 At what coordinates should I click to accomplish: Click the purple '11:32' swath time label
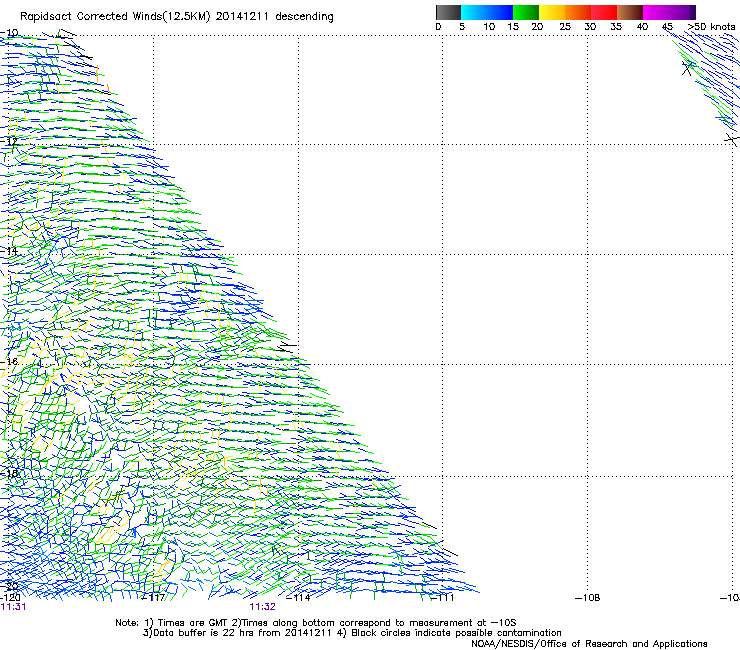(x=262, y=607)
